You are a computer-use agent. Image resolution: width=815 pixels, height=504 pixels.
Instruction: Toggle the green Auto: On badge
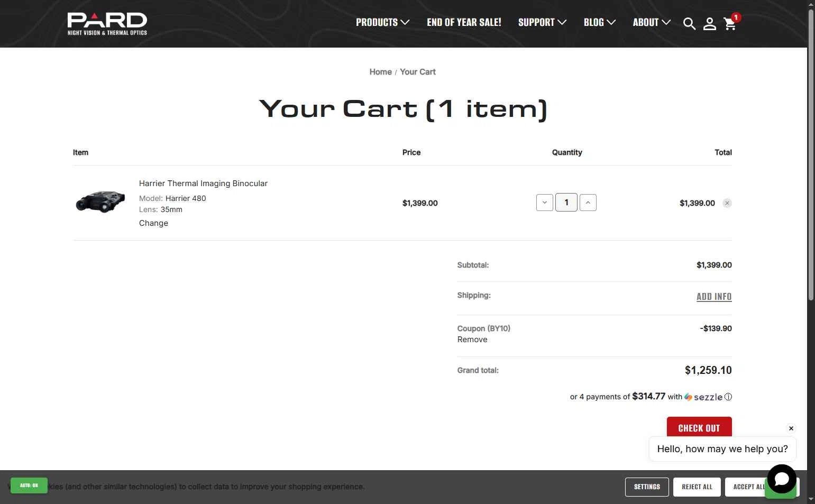[x=29, y=485]
